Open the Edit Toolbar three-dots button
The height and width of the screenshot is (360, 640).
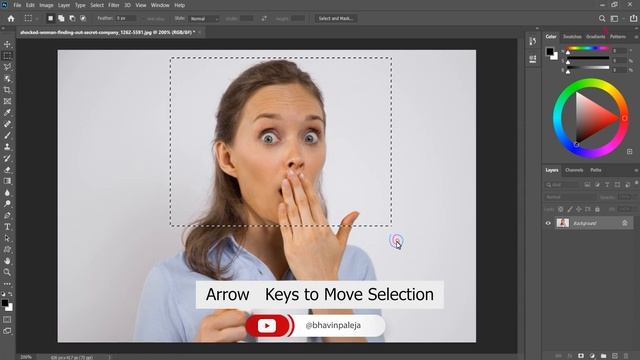click(x=7, y=284)
